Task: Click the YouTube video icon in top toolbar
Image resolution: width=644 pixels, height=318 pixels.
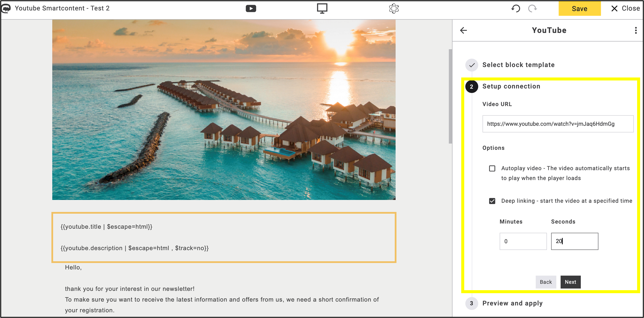Action: pyautogui.click(x=251, y=8)
